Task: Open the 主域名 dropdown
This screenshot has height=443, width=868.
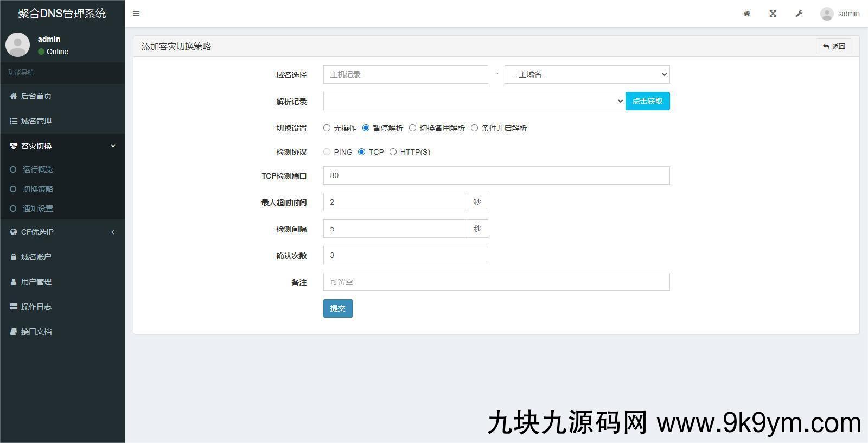Action: pos(587,75)
